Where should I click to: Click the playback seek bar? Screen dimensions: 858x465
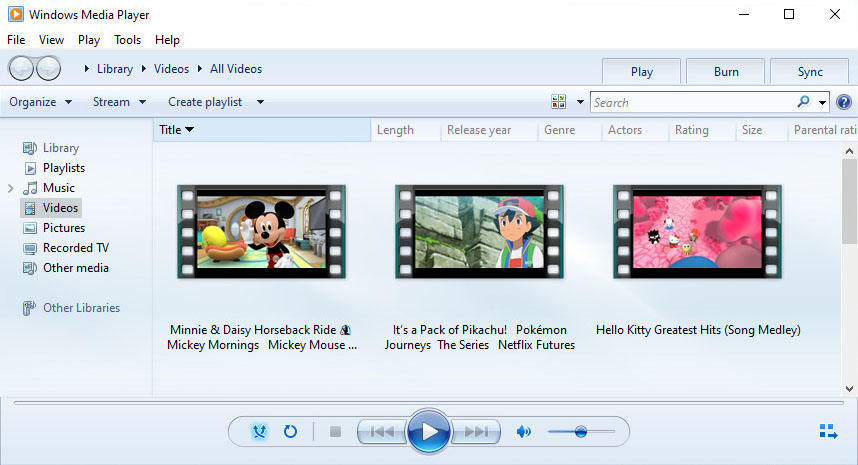pos(429,403)
